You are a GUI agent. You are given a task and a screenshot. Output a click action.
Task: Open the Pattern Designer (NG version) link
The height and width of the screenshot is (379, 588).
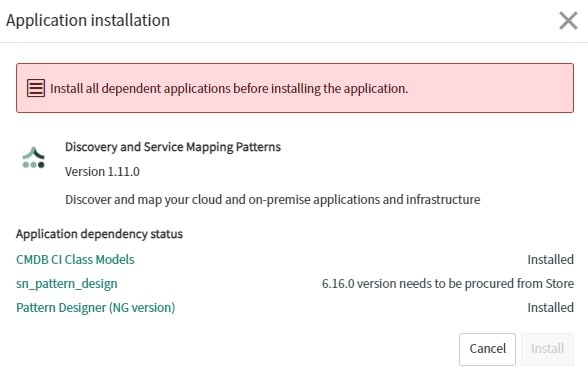[x=96, y=307]
